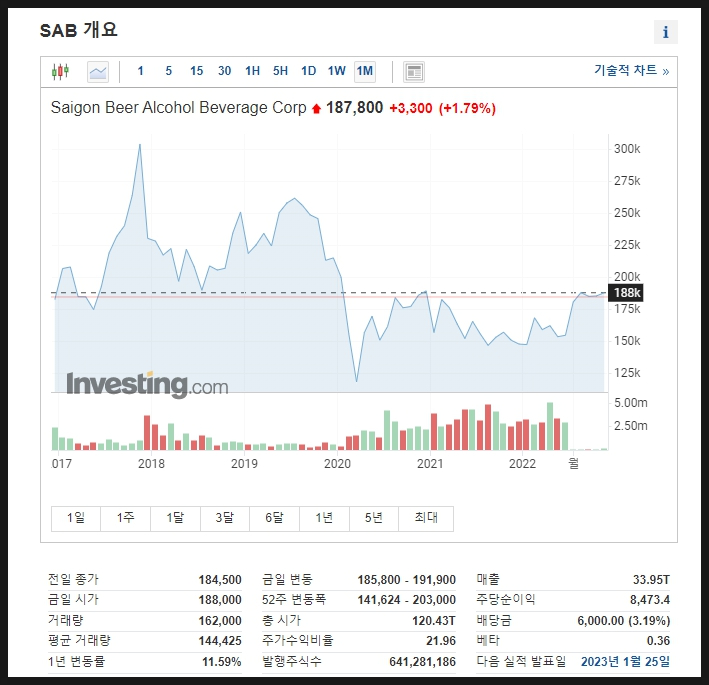Click the 금일 시가 value 188,000
The image size is (709, 685).
(220, 600)
